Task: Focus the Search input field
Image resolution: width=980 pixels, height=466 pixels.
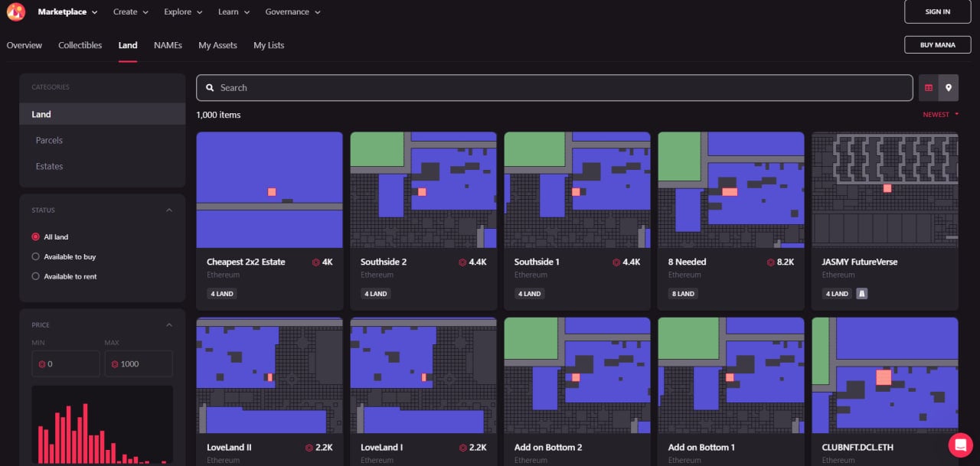Action: tap(554, 88)
